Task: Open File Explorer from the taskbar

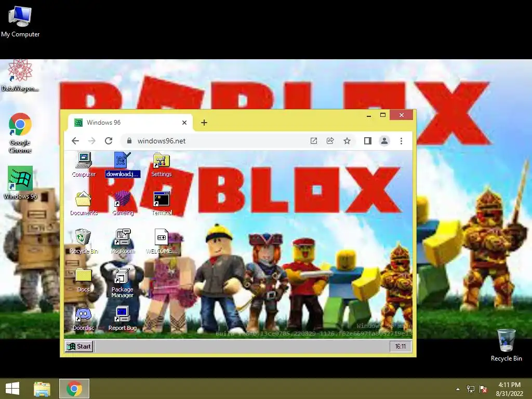Action: pos(42,389)
